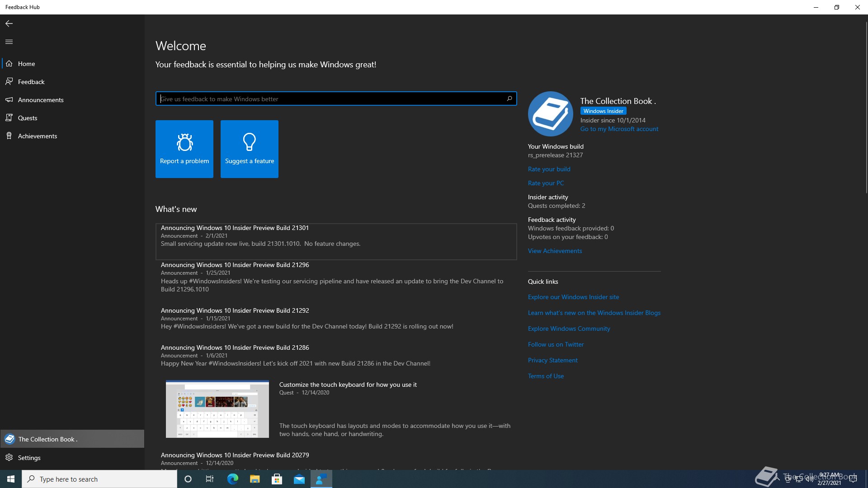Click the Windows Start button
This screenshot has height=488, width=868.
tap(11, 479)
